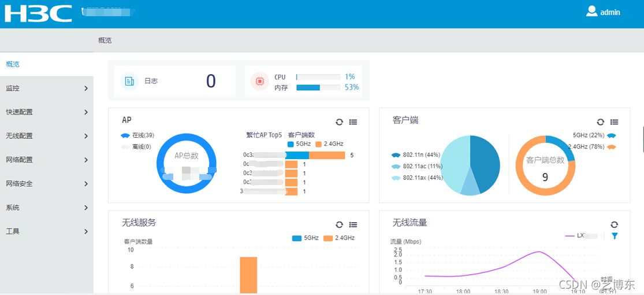Screen dimensions: 644x295
Task: Click the 内存 usage bar
Action: click(318, 87)
